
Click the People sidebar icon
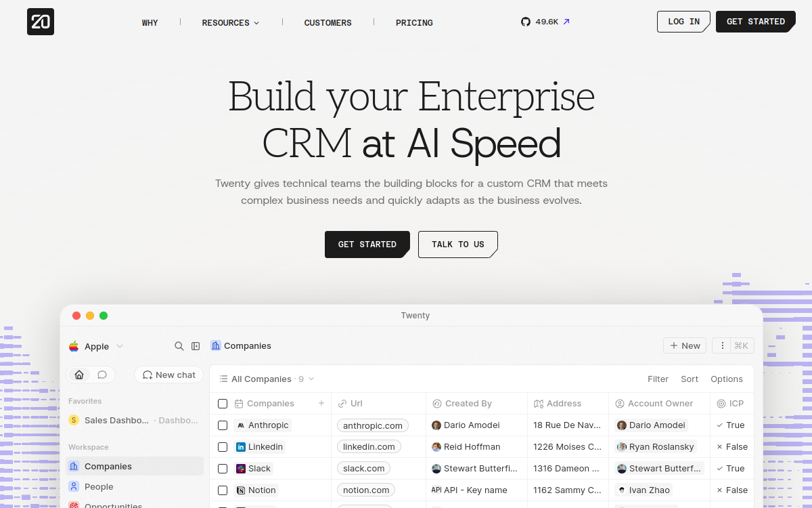pos(74,486)
